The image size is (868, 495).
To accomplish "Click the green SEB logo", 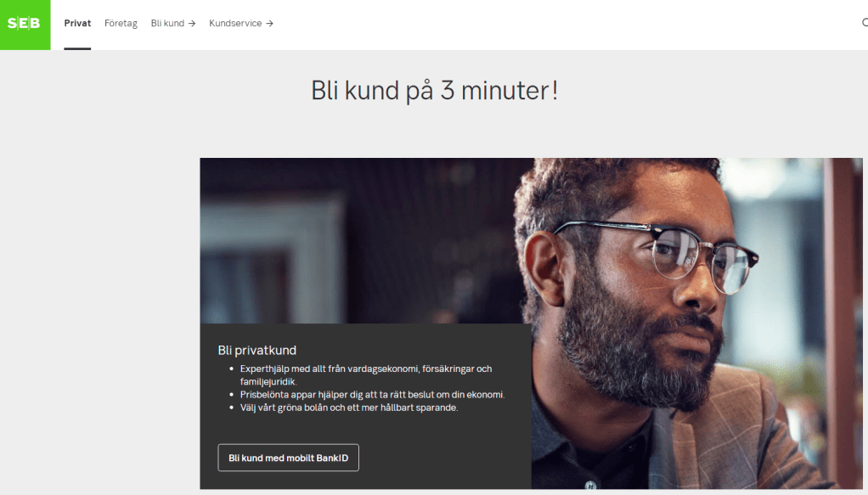I will click(25, 25).
